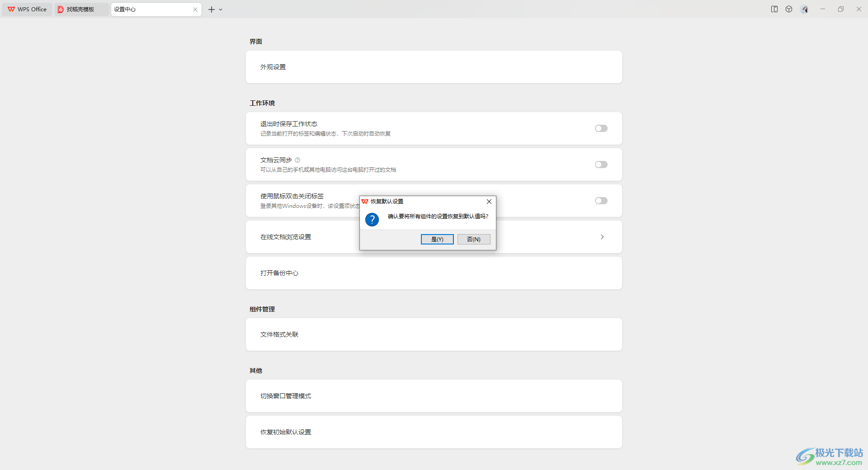This screenshot has height=470, width=868.
Task: Click the 退出时保存工作状态 label
Action: pos(289,124)
